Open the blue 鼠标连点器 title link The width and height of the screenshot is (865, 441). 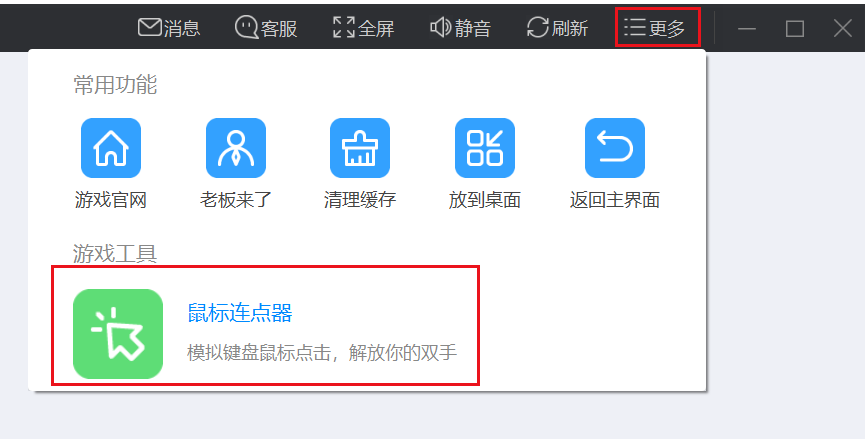click(240, 313)
